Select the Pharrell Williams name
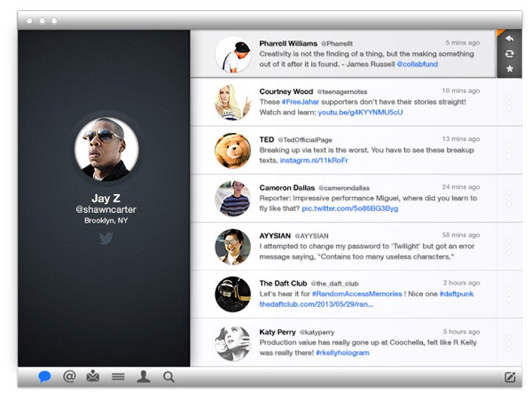The image size is (532, 399). tap(288, 44)
